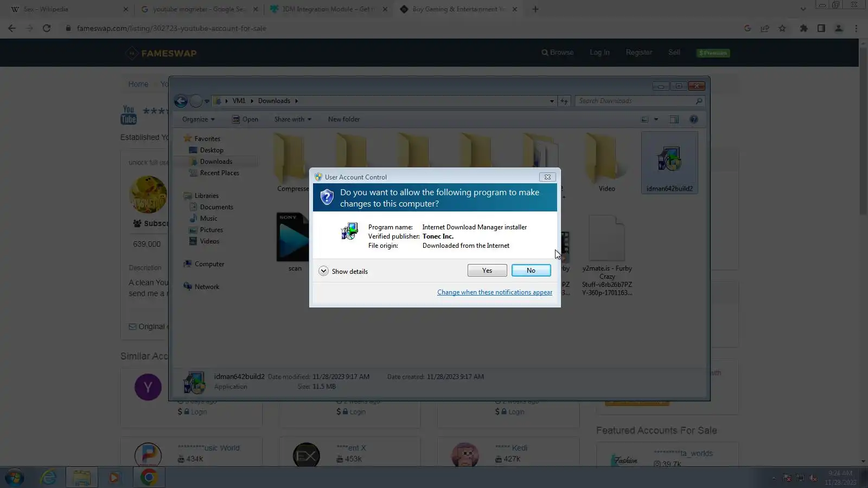Click Explorer refresh button beside address bar
The height and width of the screenshot is (488, 868).
coord(564,101)
